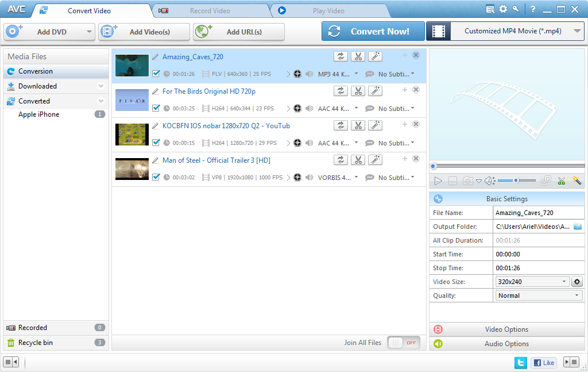Image resolution: width=588 pixels, height=372 pixels.
Task: Open the scissors trim tool for Amazing_Caves_720
Action: (x=358, y=57)
